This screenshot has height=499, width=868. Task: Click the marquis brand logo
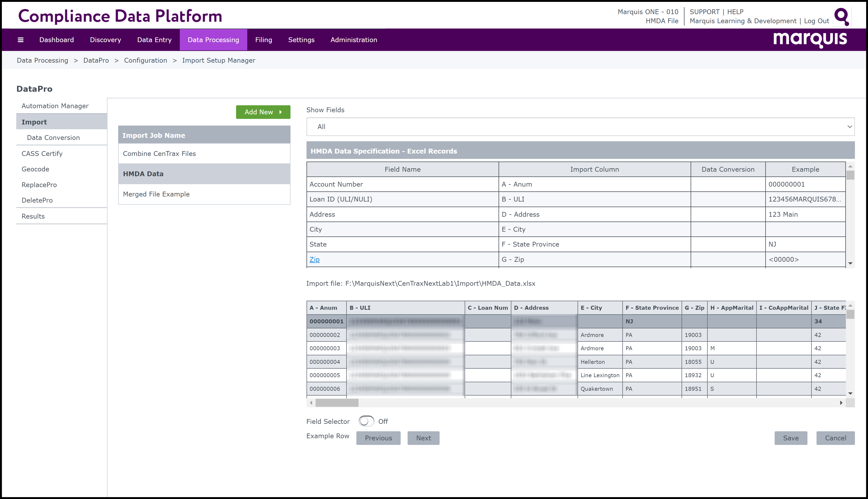coord(810,40)
